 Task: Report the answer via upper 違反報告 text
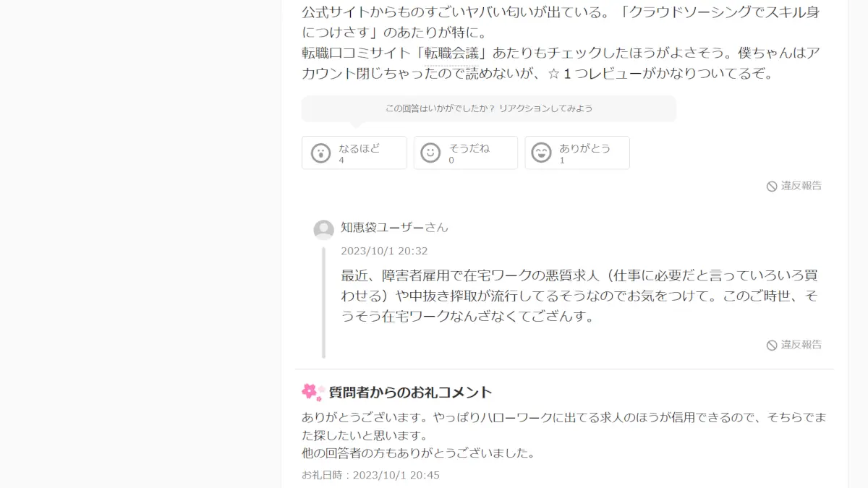(x=801, y=186)
